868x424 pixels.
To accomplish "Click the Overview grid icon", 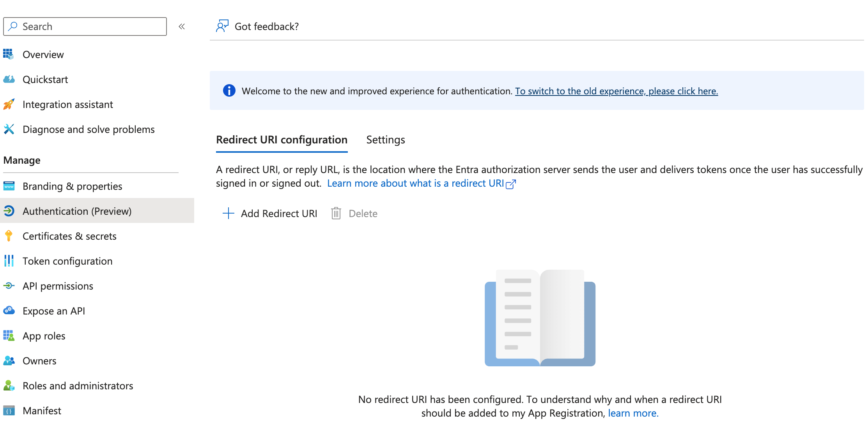I will [9, 54].
